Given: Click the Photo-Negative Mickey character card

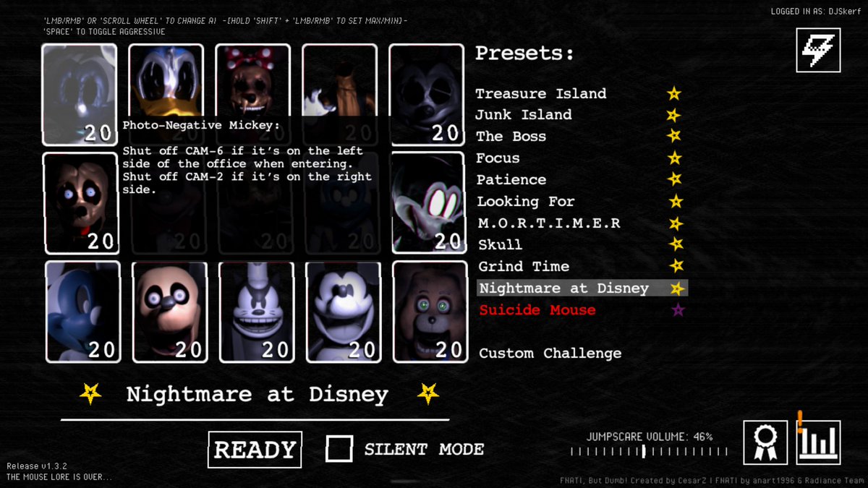Looking at the screenshot, I should pyautogui.click(x=80, y=95).
